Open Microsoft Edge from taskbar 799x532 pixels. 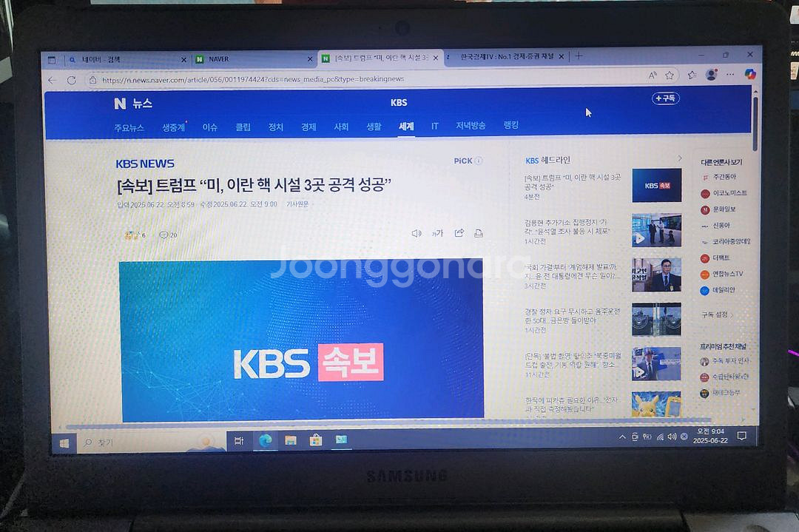[x=265, y=440]
